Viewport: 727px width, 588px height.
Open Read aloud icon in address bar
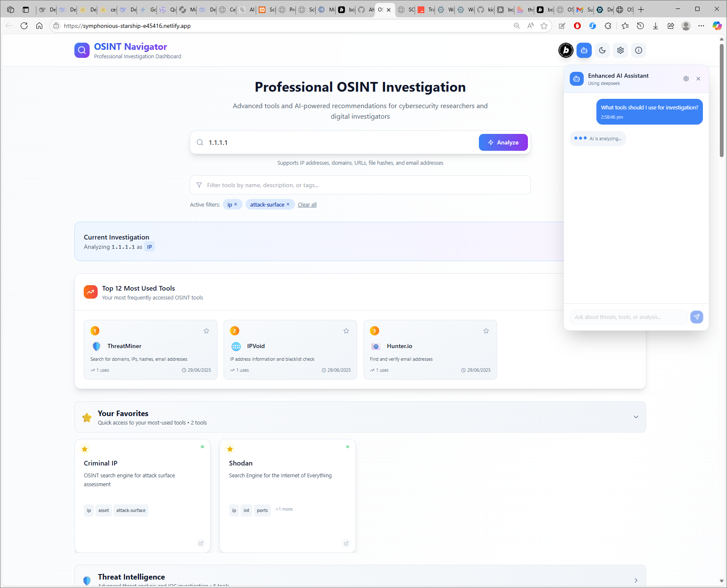(530, 26)
